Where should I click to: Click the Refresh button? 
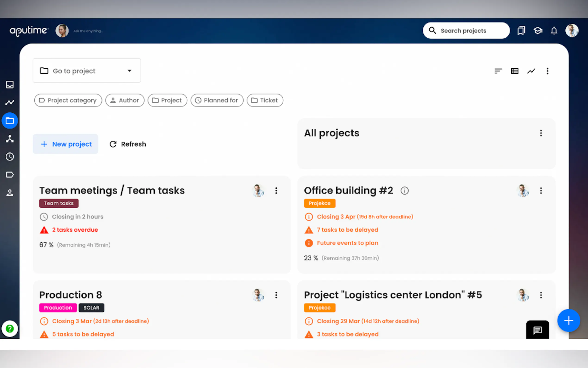(128, 144)
